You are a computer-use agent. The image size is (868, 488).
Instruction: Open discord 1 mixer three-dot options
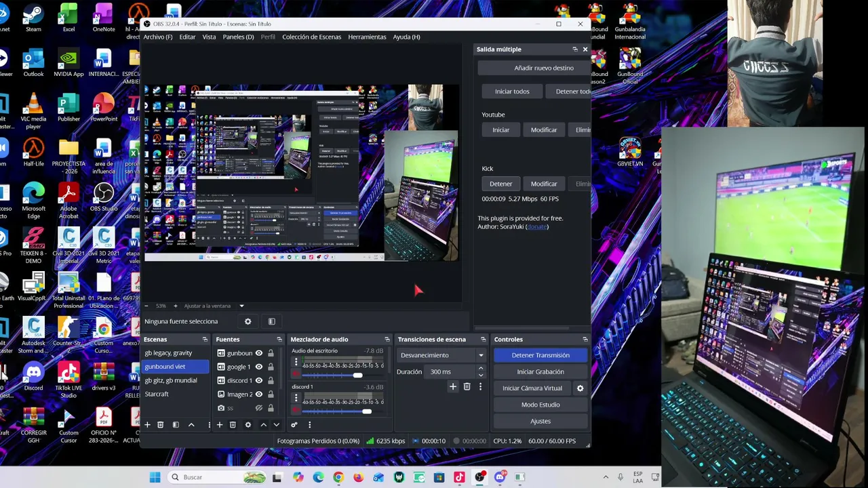pyautogui.click(x=296, y=399)
